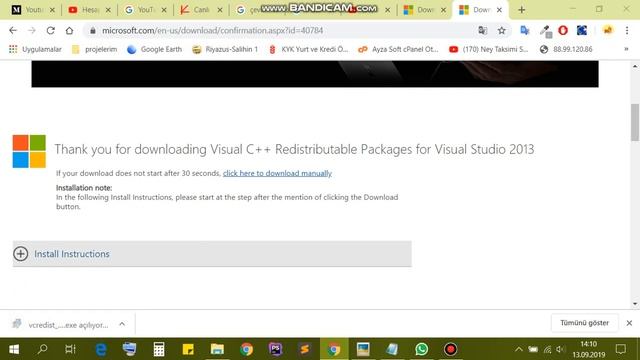Open the Uygulamalar apps shortcut
The height and width of the screenshot is (360, 640).
click(35, 49)
